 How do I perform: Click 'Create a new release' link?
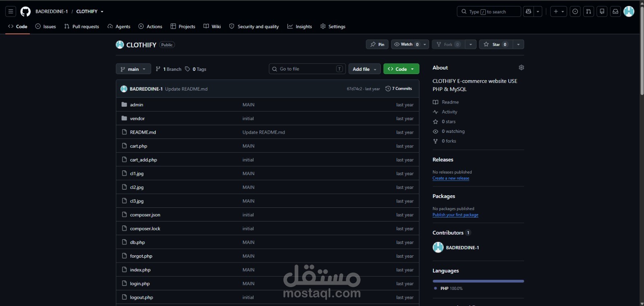pos(451,178)
